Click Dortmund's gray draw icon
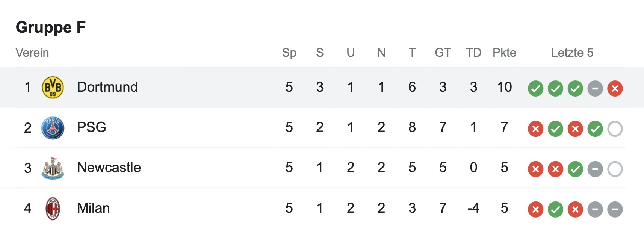644x251 pixels. [x=595, y=89]
